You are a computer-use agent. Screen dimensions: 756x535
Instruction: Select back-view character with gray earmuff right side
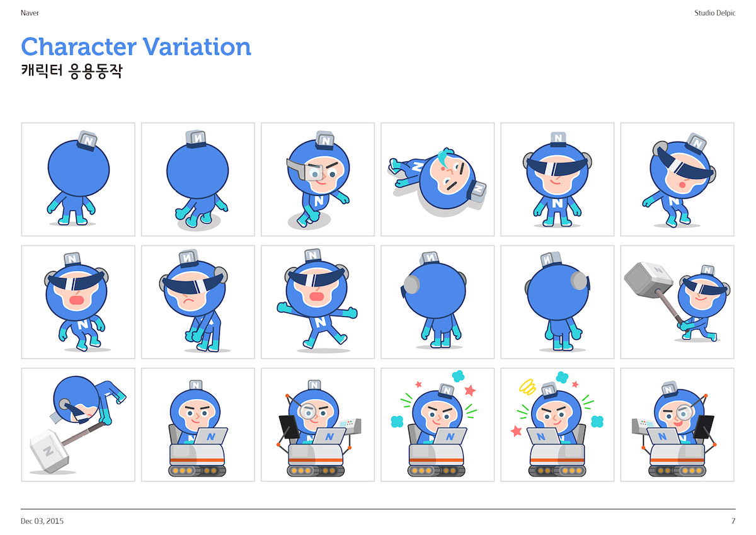558,302
